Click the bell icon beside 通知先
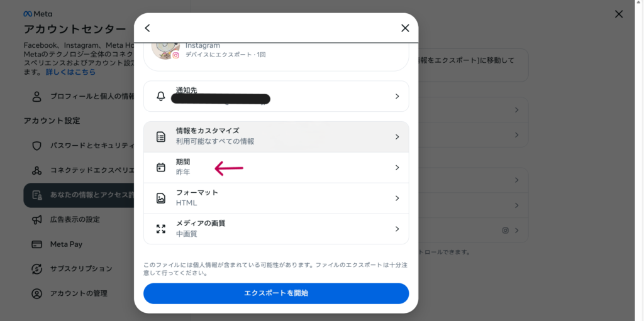 point(161,96)
